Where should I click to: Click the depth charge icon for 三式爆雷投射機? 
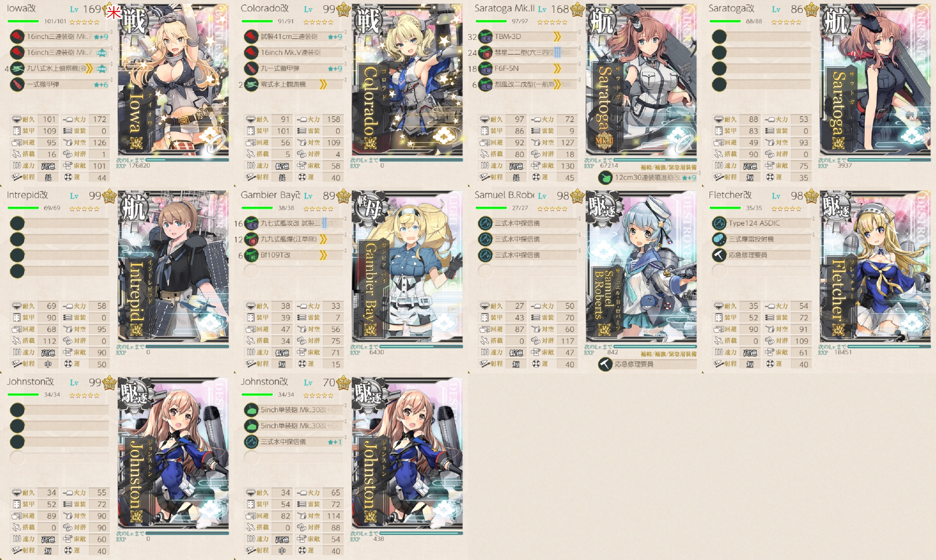pyautogui.click(x=719, y=239)
